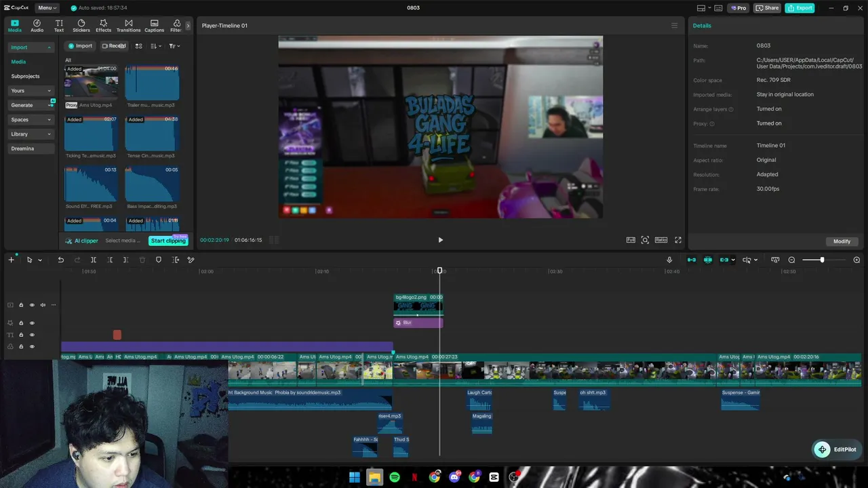Open the Stickers tab
This screenshot has width=868, height=488.
(81, 26)
